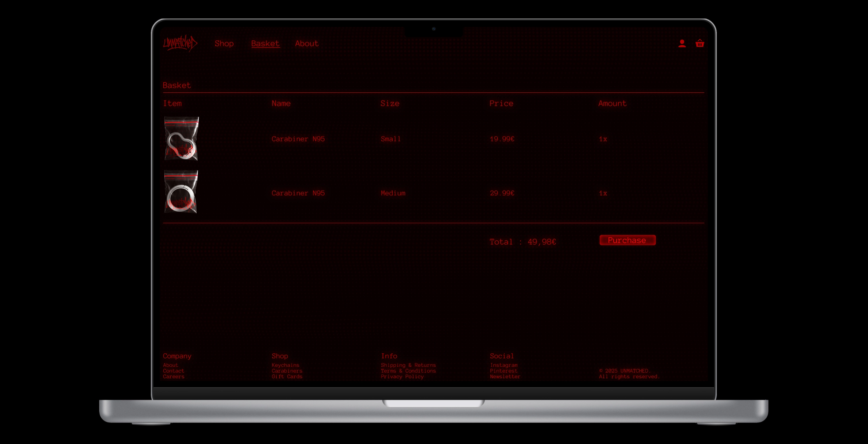868x444 pixels.
Task: Switch to the About page
Action: coord(306,43)
